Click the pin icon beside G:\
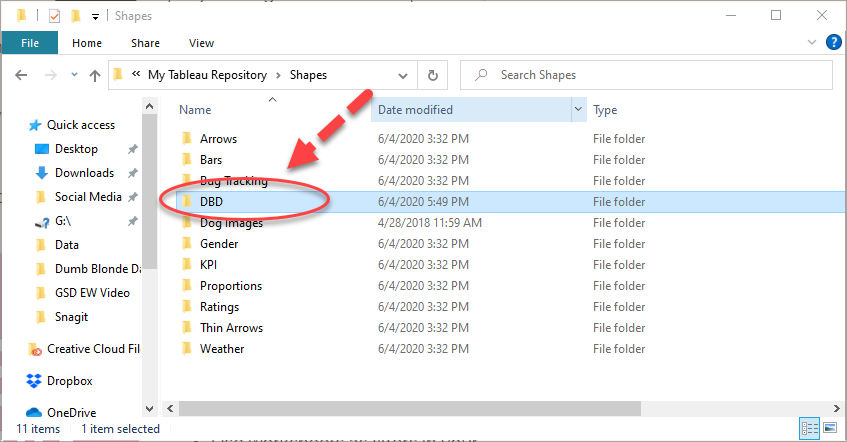This screenshot has width=847, height=442. pos(132,221)
